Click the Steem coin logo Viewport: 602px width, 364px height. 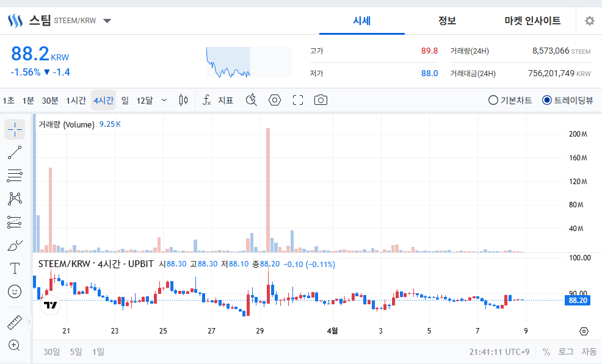tap(15, 21)
